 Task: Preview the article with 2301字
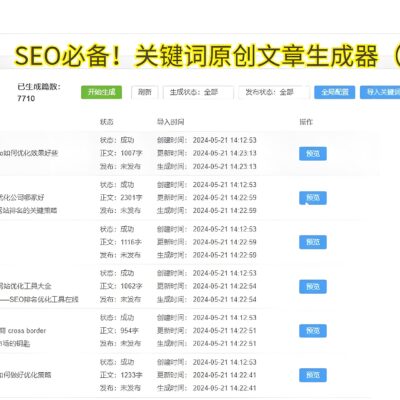coord(313,198)
